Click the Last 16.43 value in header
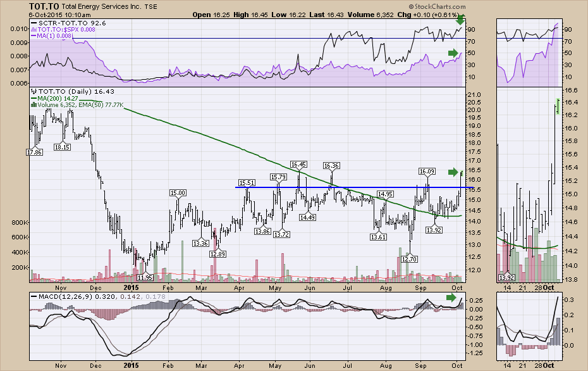The height and width of the screenshot is (371, 588). [x=327, y=15]
